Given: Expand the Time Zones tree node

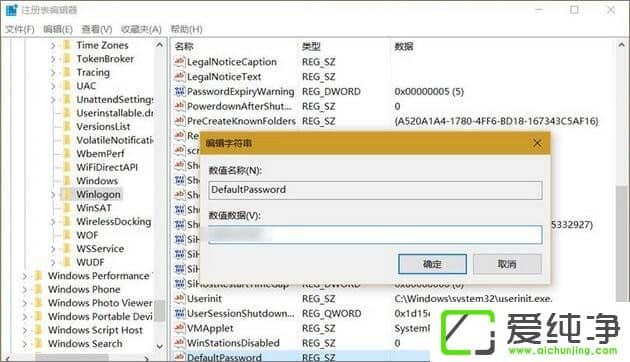Looking at the screenshot, I should 53,46.
